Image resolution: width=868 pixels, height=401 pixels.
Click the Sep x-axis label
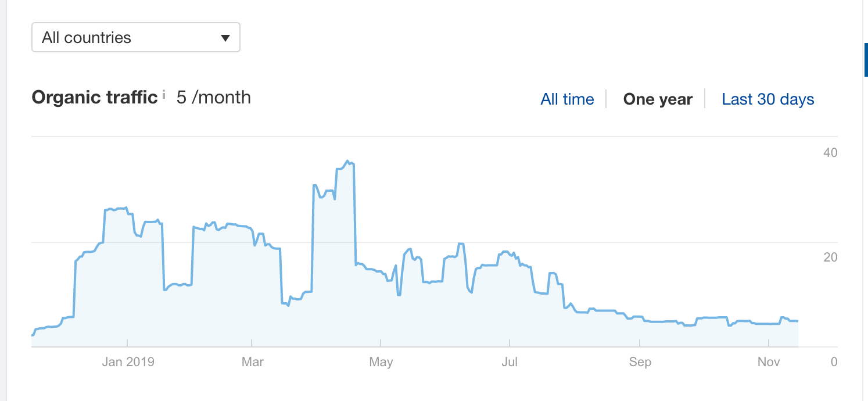click(x=640, y=362)
